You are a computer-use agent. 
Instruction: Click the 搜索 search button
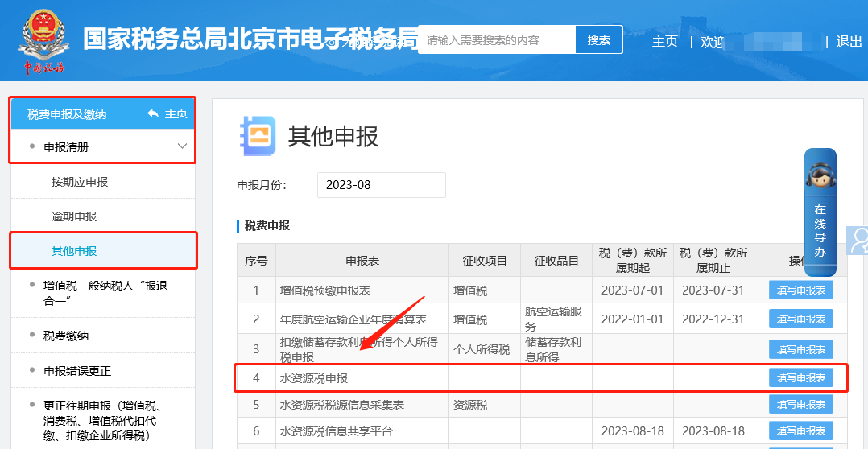click(x=599, y=39)
